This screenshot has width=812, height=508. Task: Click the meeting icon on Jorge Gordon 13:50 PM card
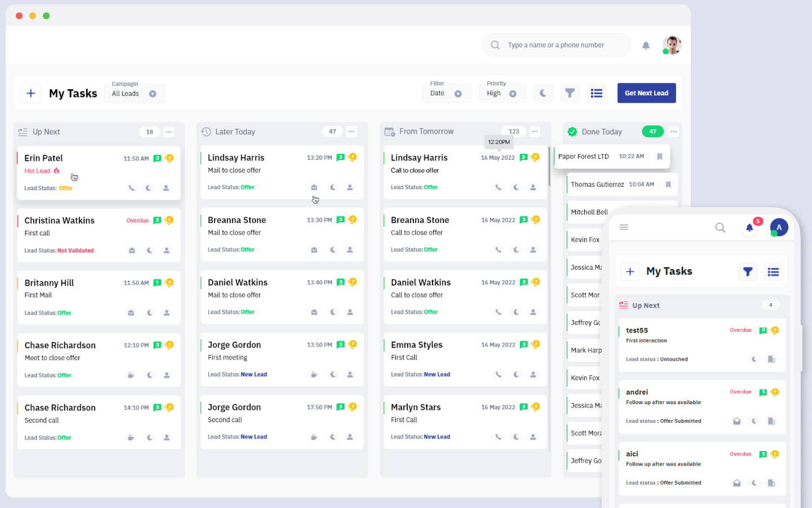tap(314, 374)
